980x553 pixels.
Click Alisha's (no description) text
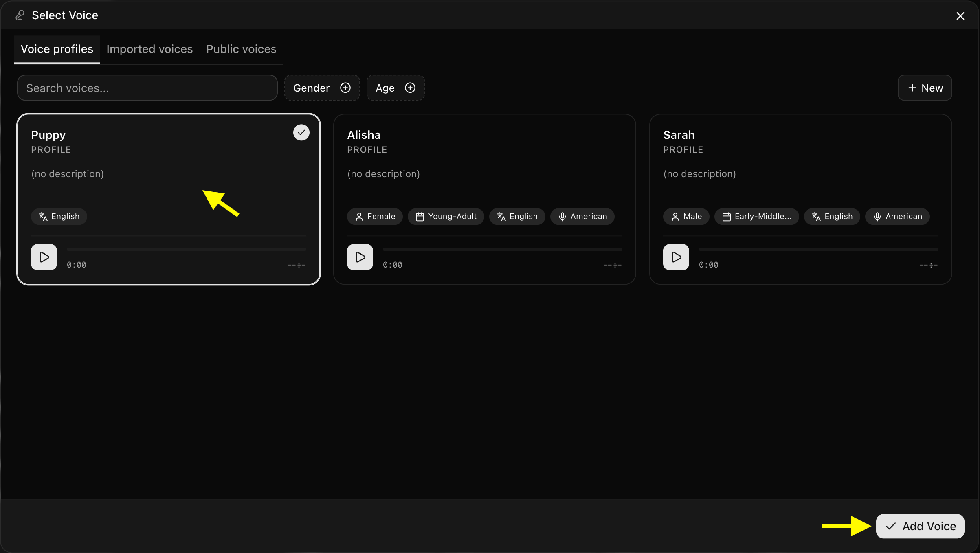pos(383,174)
